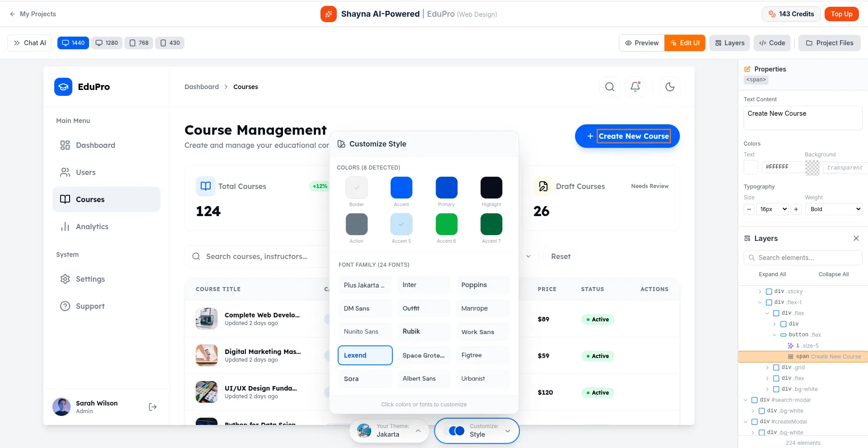Open the notifications bell icon

pos(635,87)
